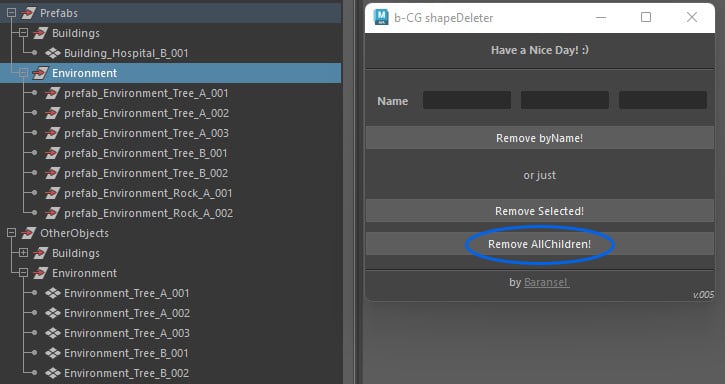Click the third Name input field
The width and height of the screenshot is (725, 384).
663,100
